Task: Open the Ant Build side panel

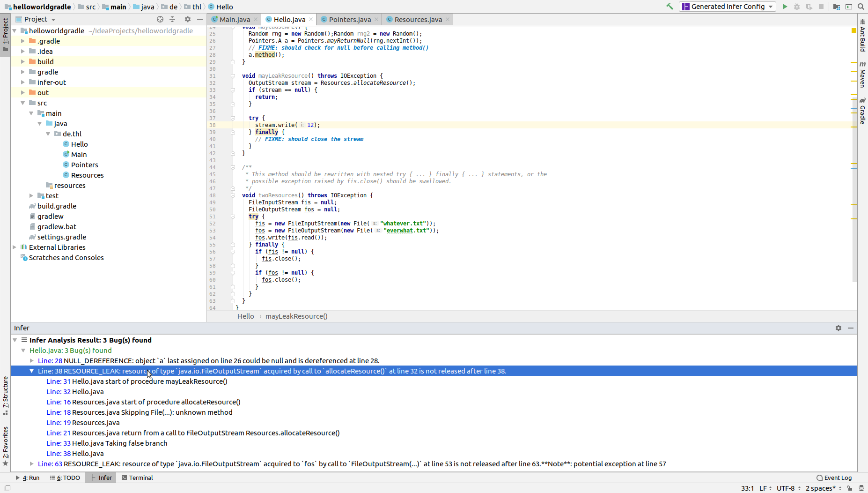Action: (x=862, y=35)
